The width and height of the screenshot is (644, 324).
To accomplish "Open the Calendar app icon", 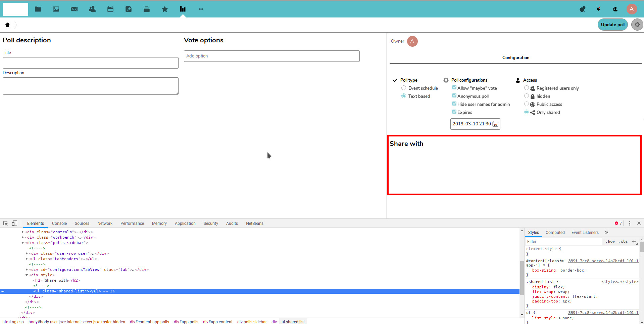I will [110, 9].
